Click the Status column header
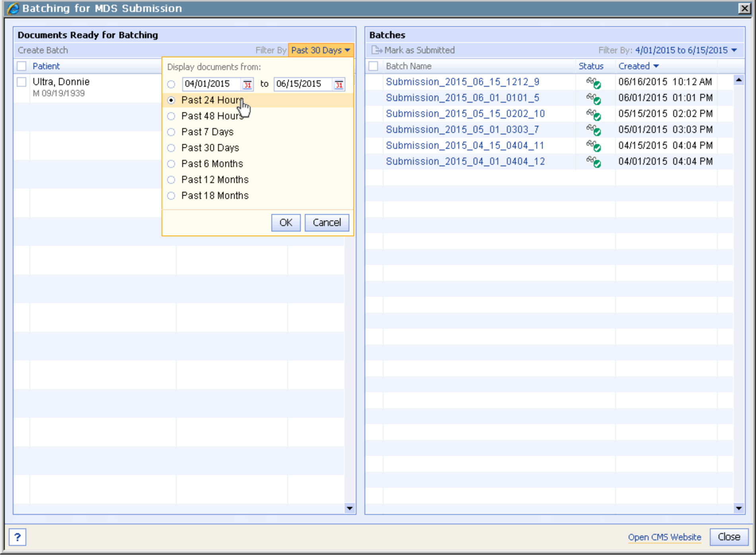 tap(590, 66)
